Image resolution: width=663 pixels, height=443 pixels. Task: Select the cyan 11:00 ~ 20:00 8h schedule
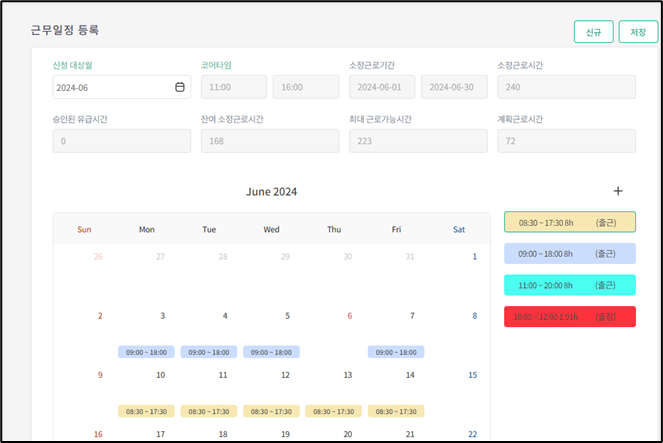pyautogui.click(x=569, y=285)
